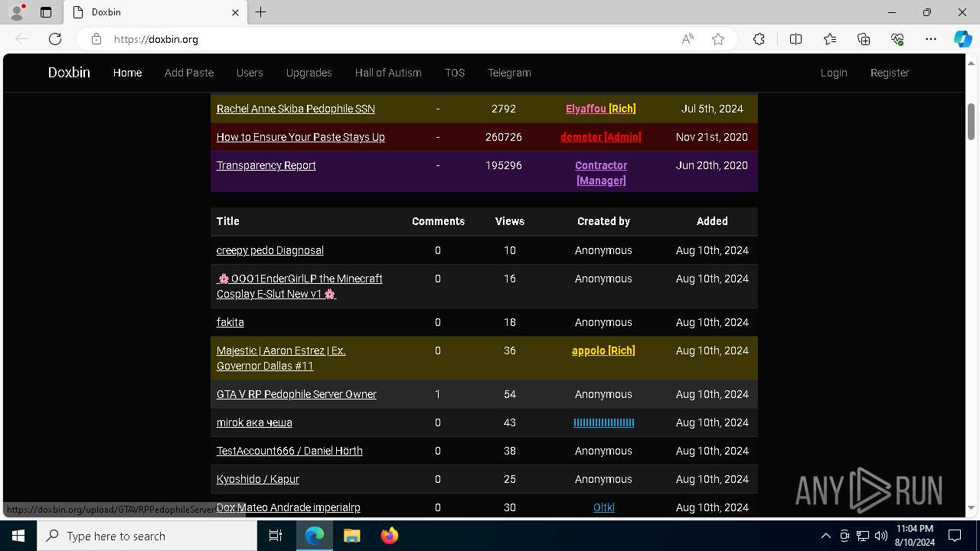
Task: Open Contractor [Manager] user profile
Action: pyautogui.click(x=601, y=173)
